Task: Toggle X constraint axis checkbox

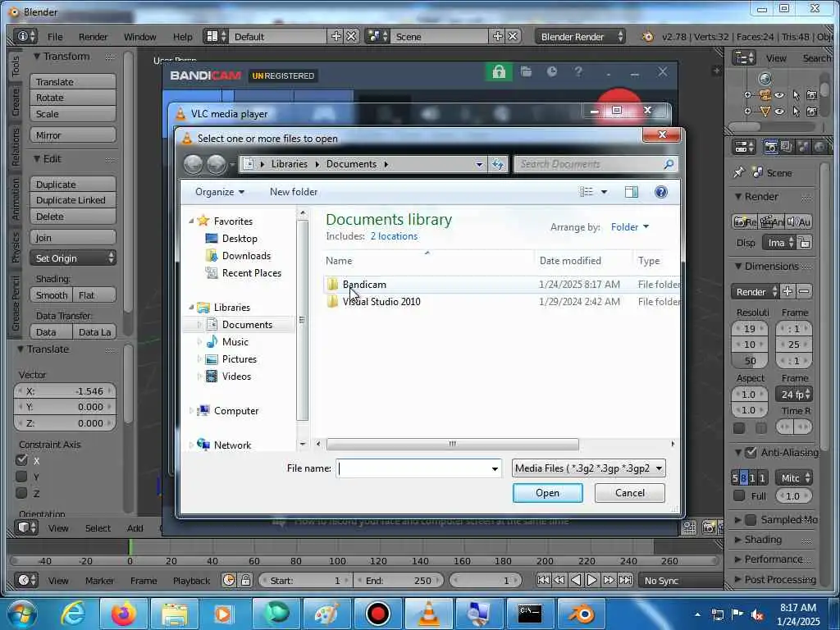Action: click(x=22, y=460)
